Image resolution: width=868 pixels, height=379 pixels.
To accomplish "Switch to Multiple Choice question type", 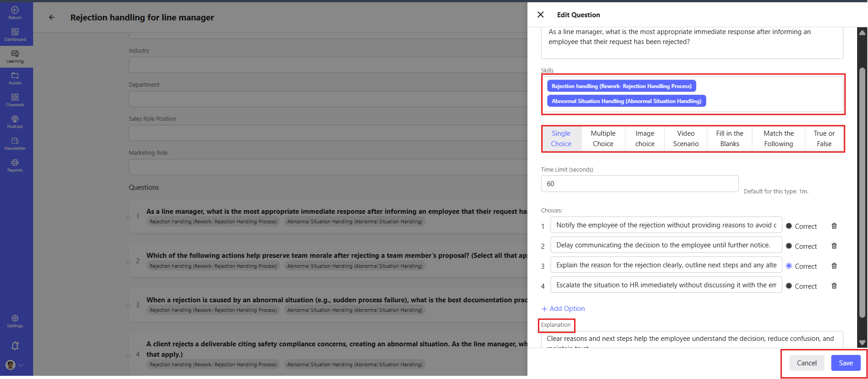I will click(x=603, y=138).
